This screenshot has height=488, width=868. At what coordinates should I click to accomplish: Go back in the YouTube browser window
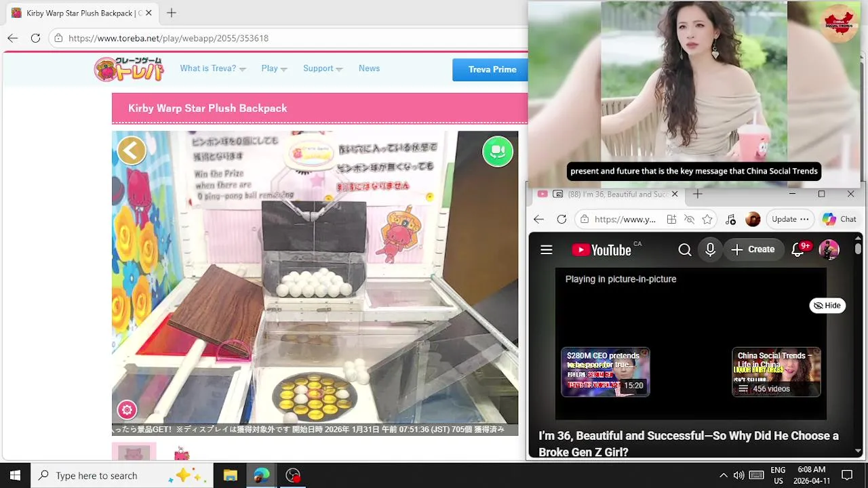pyautogui.click(x=538, y=220)
